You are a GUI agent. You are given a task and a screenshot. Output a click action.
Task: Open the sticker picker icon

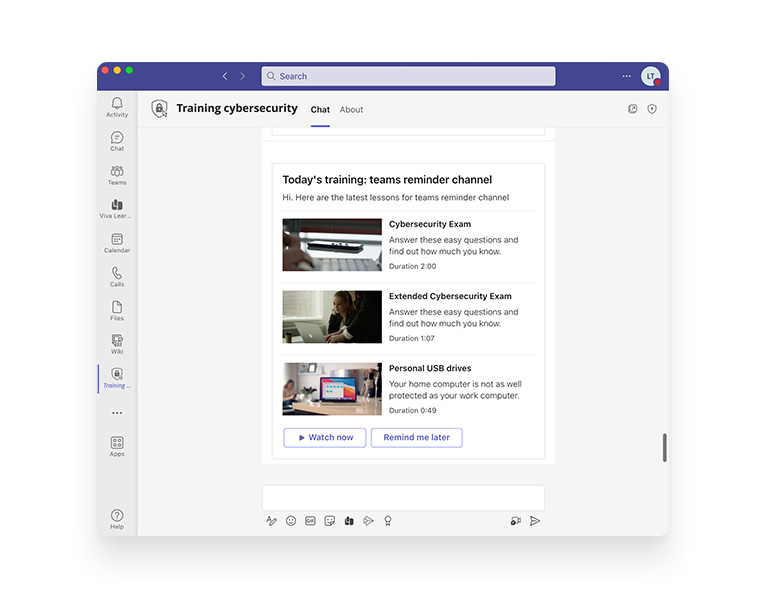pos(330,521)
